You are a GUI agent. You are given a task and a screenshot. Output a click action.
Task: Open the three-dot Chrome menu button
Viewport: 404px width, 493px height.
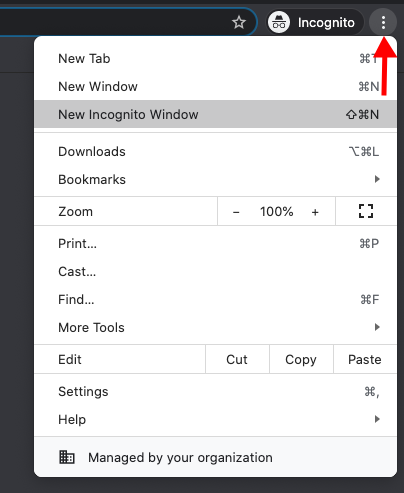pyautogui.click(x=383, y=22)
